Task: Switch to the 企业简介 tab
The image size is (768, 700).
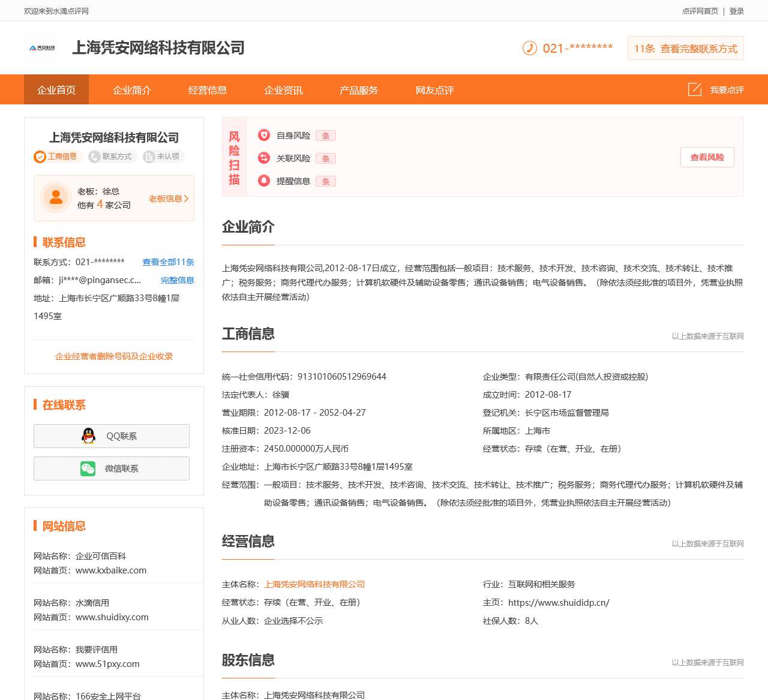Action: tap(131, 89)
